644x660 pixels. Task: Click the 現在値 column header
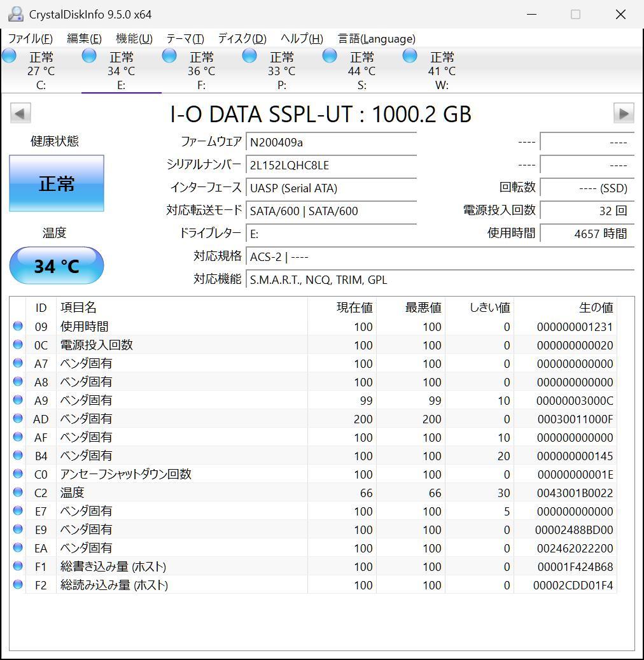coord(342,307)
